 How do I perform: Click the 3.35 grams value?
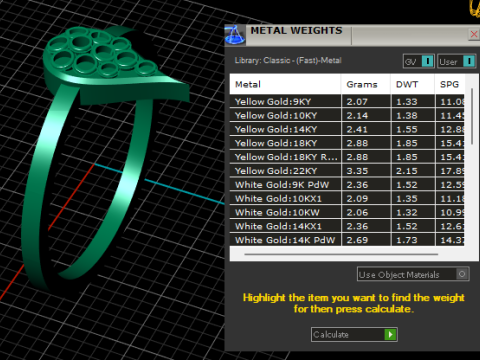(x=357, y=171)
